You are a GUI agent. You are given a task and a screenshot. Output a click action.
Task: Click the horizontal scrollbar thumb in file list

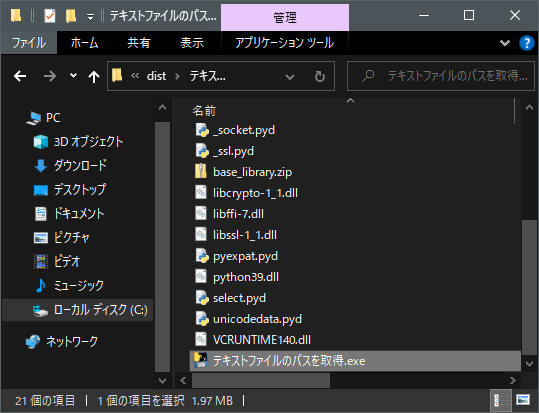(261, 381)
